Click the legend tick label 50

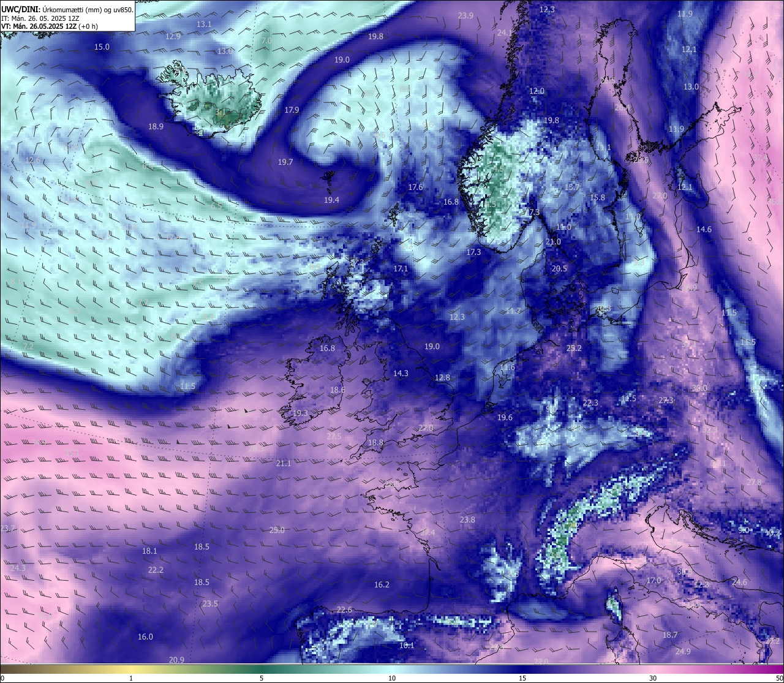pos(778,678)
